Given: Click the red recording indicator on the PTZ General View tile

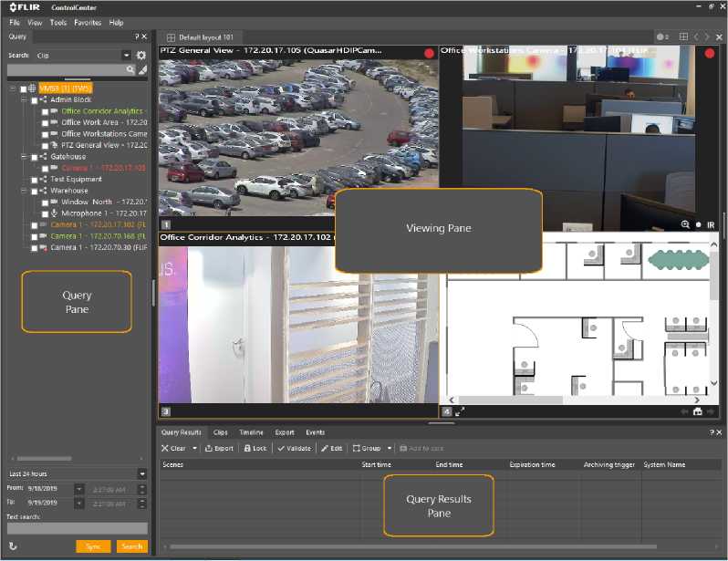Looking at the screenshot, I should coord(428,54).
